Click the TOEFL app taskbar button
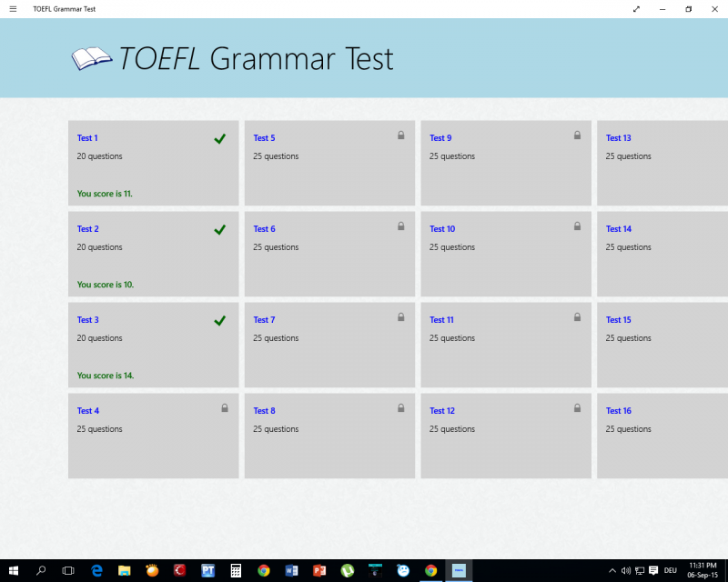Screen dimensions: 728x582 tap(459, 570)
